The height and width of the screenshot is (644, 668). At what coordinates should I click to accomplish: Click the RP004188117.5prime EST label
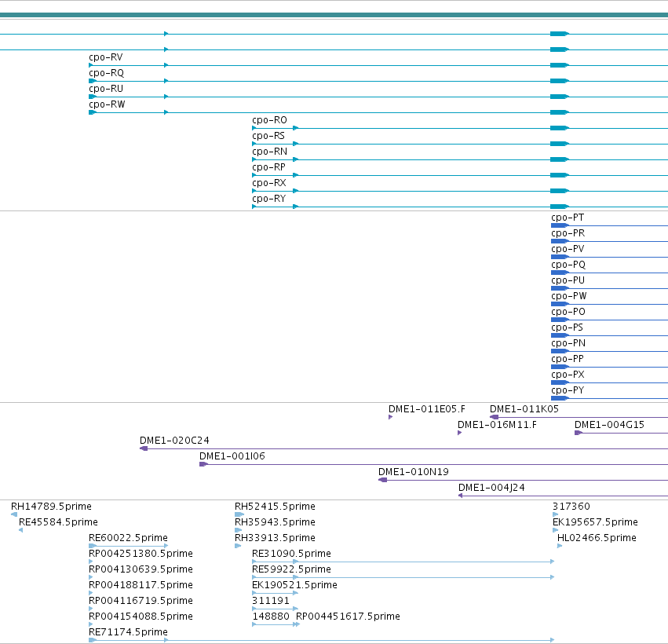coord(141,585)
